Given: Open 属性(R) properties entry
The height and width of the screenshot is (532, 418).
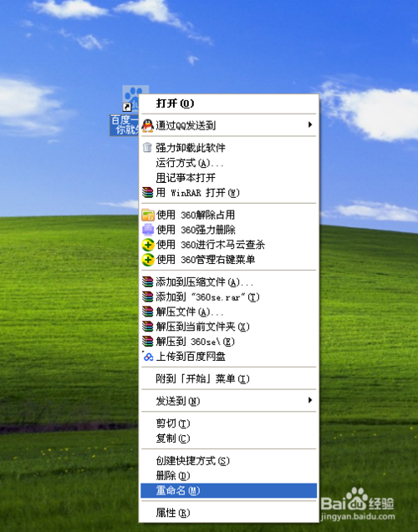Looking at the screenshot, I should click(229, 513).
